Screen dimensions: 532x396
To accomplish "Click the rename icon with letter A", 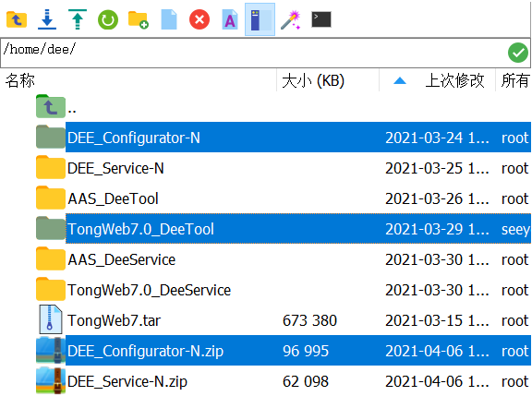I will [x=230, y=19].
